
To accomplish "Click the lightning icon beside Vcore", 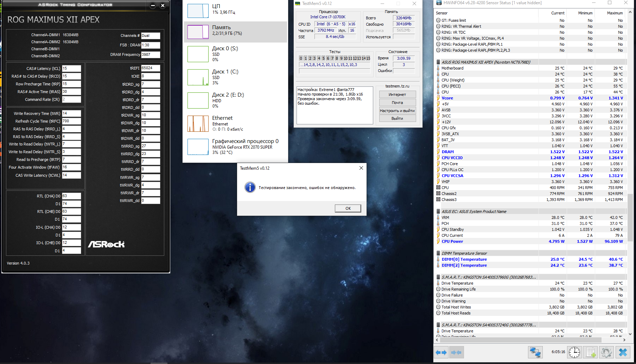I will coord(438,98).
